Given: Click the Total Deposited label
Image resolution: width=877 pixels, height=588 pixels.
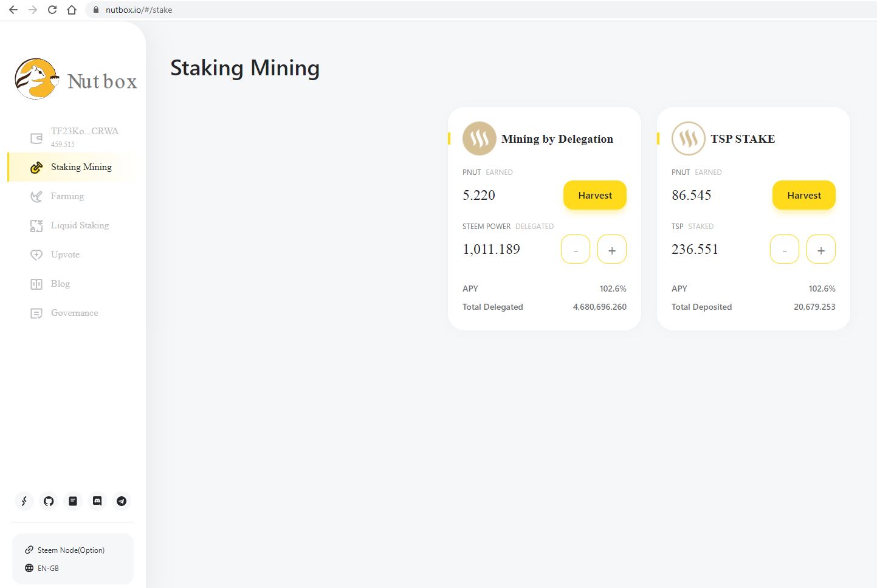Looking at the screenshot, I should [702, 307].
